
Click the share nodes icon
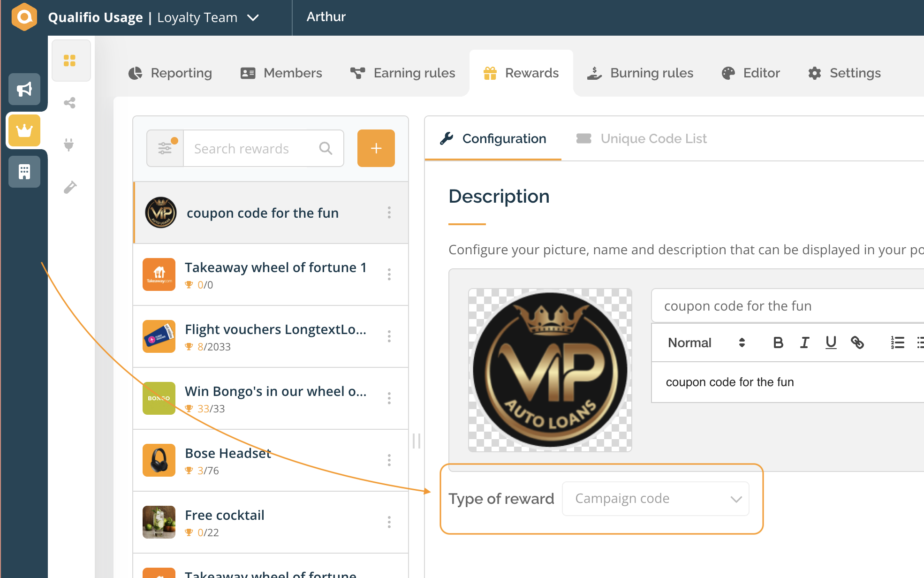click(70, 103)
